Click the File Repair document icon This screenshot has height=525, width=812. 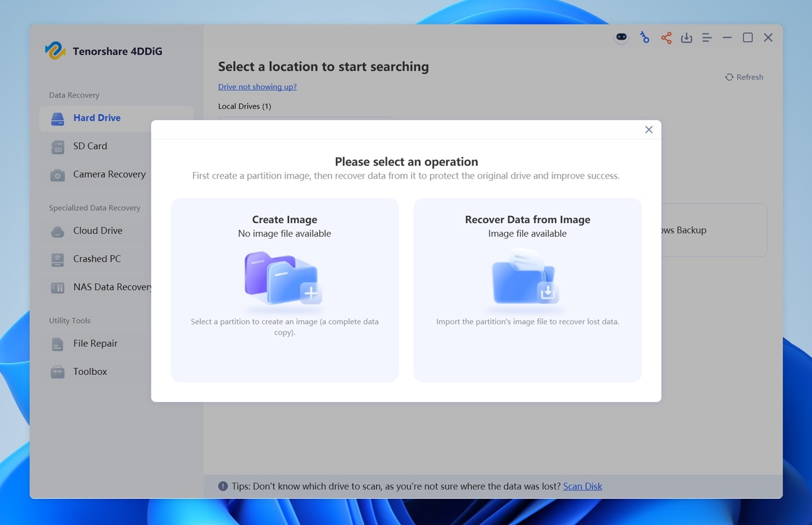point(57,344)
